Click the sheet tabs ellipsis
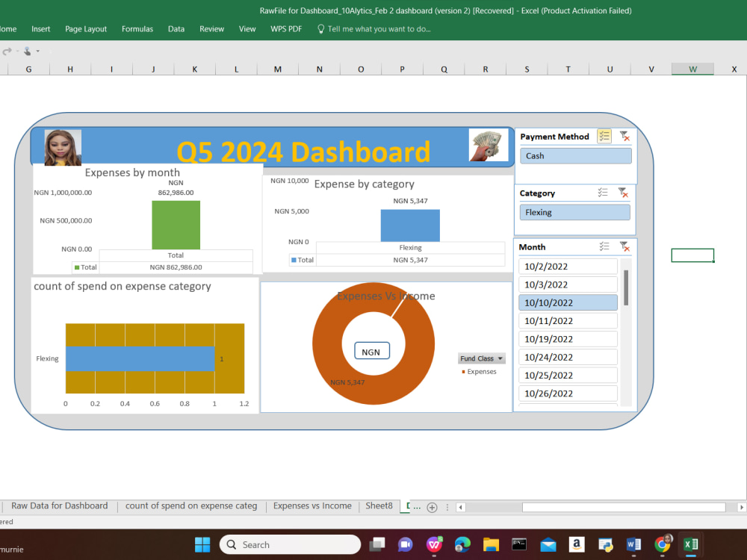This screenshot has width=747, height=560. click(417, 507)
